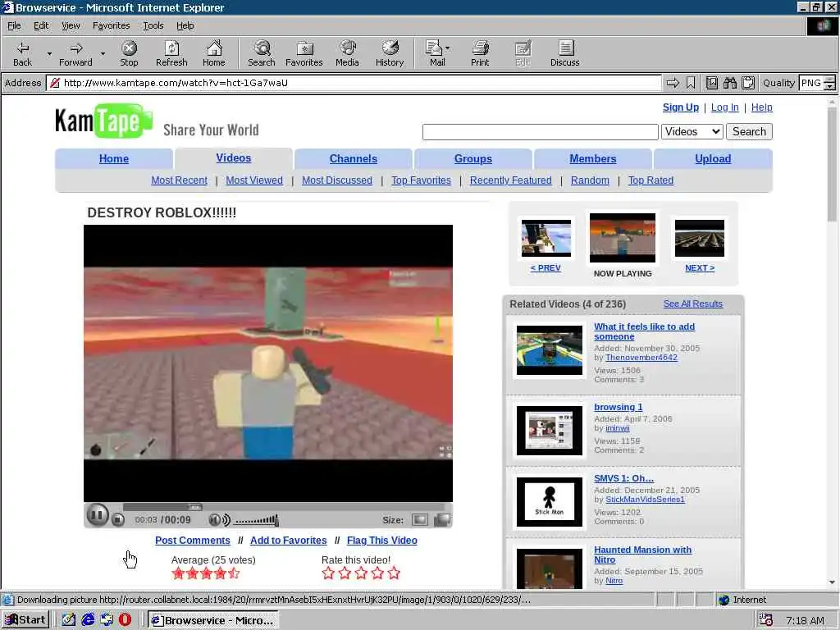Open the Help menu in menu bar

pos(185,25)
